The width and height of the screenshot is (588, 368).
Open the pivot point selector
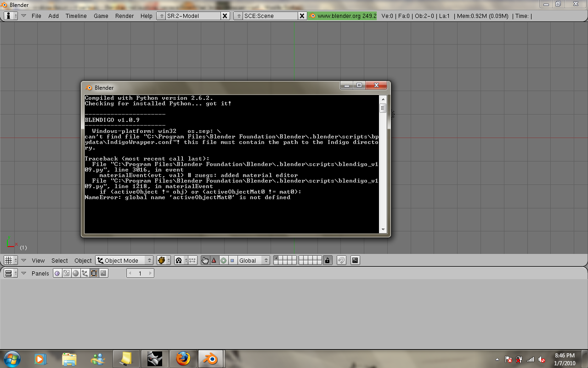click(x=181, y=260)
